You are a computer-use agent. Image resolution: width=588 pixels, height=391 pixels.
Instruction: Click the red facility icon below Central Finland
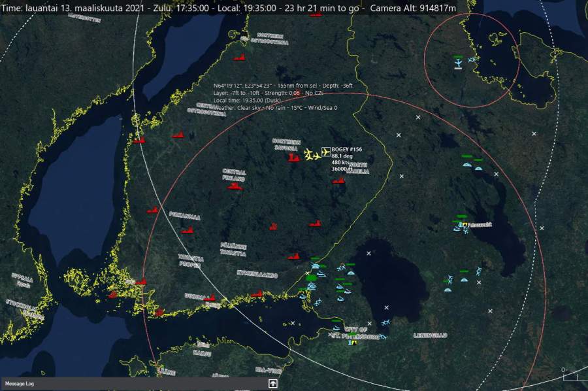[x=234, y=186]
